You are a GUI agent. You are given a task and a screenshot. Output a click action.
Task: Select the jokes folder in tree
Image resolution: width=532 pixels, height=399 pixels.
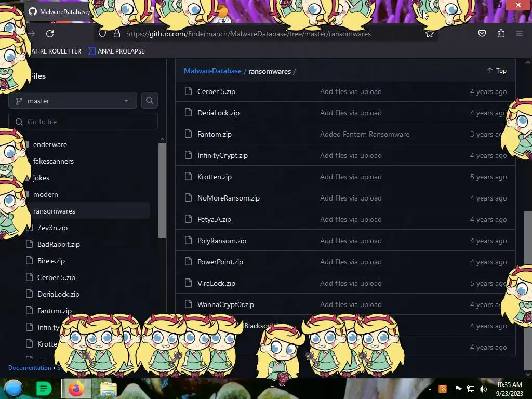(x=41, y=178)
